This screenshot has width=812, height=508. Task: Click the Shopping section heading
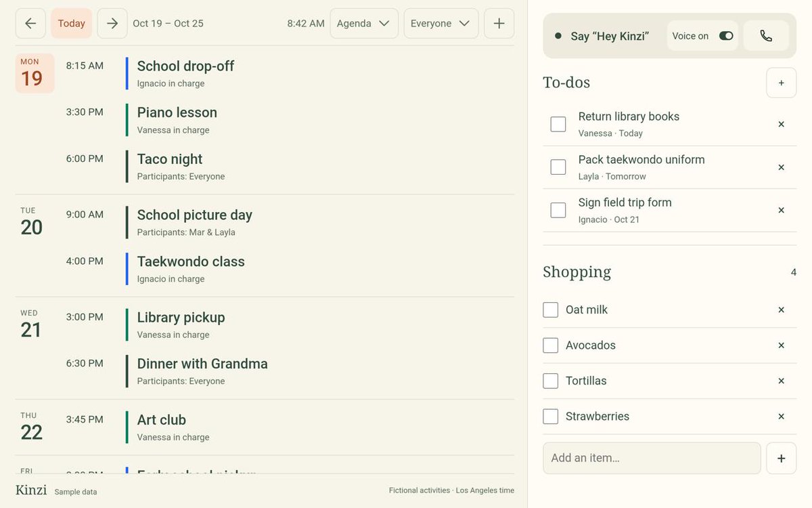coord(577,272)
